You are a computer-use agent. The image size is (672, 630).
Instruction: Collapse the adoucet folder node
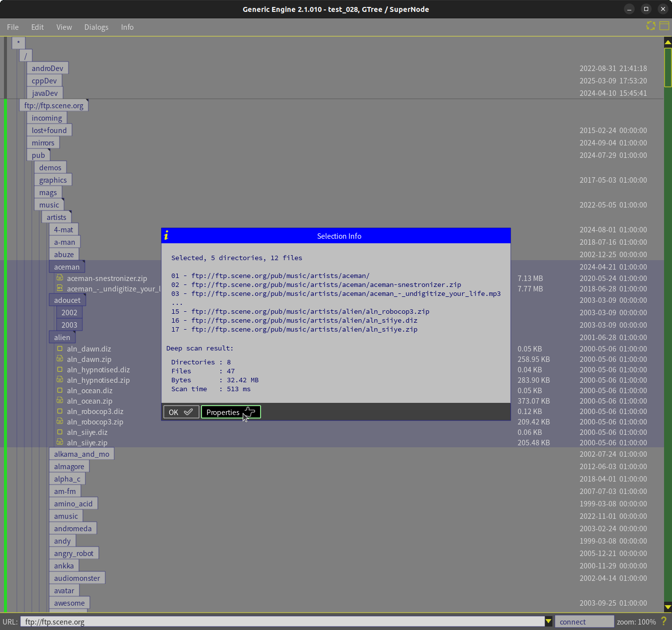pyautogui.click(x=67, y=300)
